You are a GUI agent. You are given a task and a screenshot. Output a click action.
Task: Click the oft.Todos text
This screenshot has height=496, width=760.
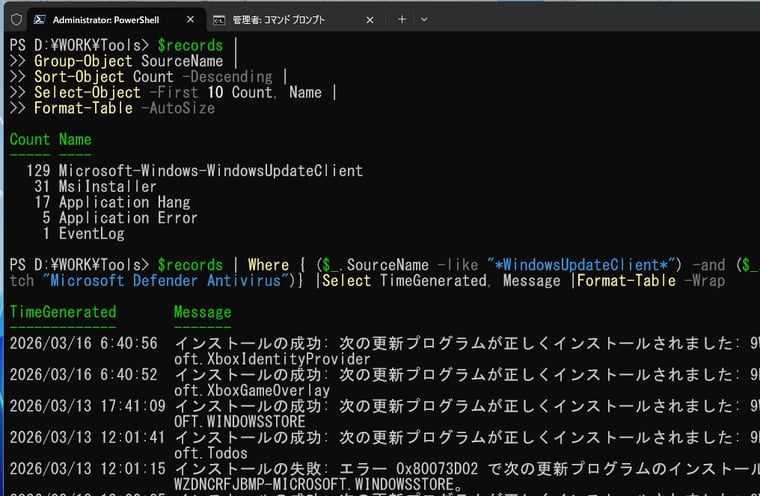(211, 453)
